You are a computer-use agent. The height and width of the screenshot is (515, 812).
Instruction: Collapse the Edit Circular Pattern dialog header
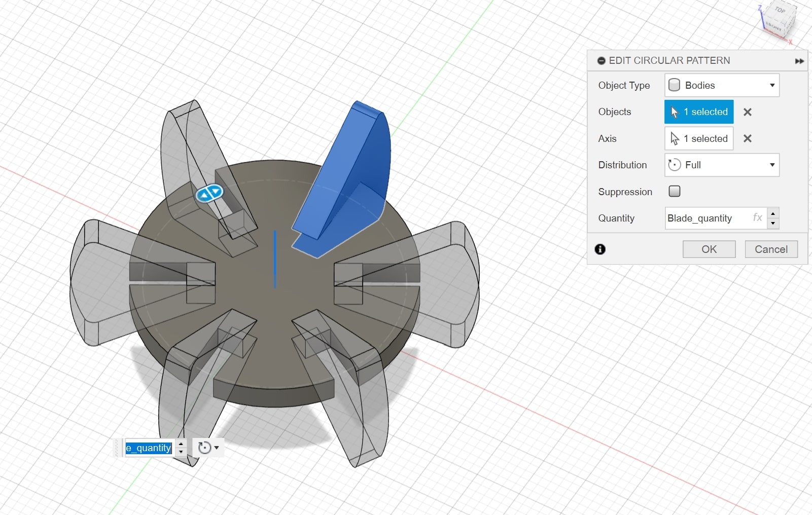[602, 61]
